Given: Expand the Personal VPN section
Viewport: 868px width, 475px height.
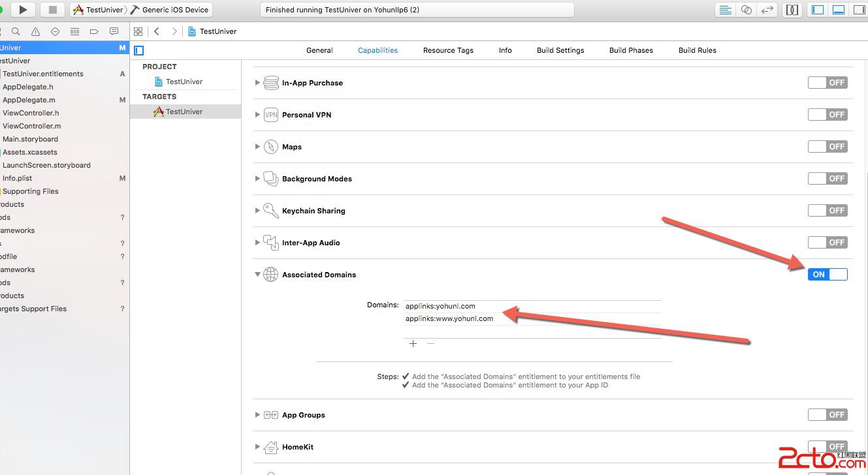Looking at the screenshot, I should tap(257, 115).
